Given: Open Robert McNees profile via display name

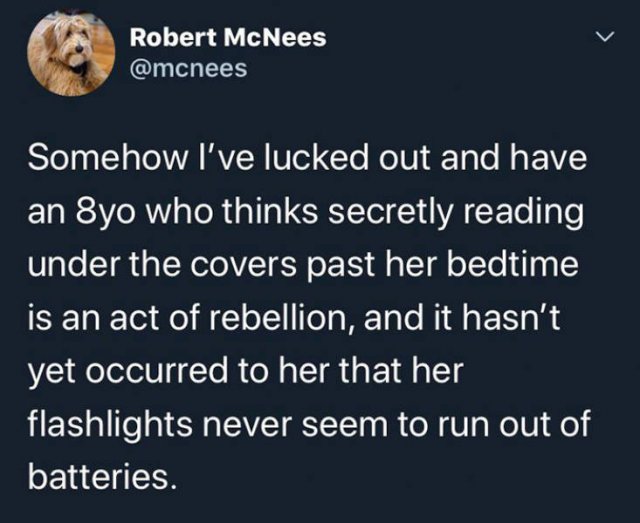Looking at the screenshot, I should coord(228,38).
